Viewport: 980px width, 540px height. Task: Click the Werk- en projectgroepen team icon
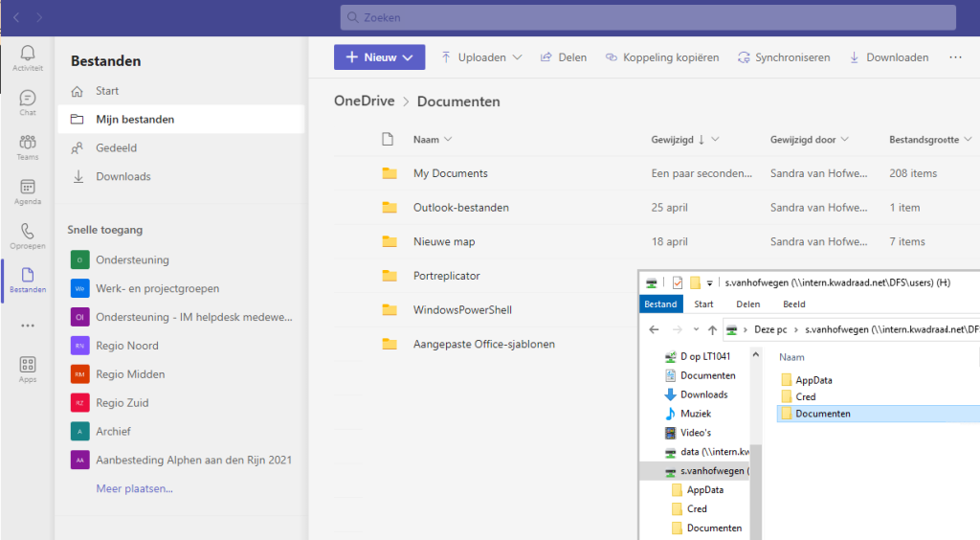click(x=80, y=288)
